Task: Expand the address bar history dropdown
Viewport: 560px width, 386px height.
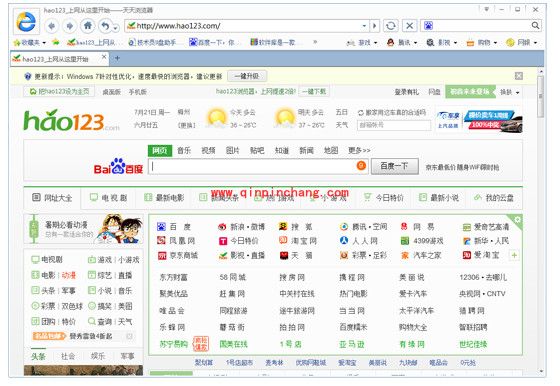Action: click(364, 26)
